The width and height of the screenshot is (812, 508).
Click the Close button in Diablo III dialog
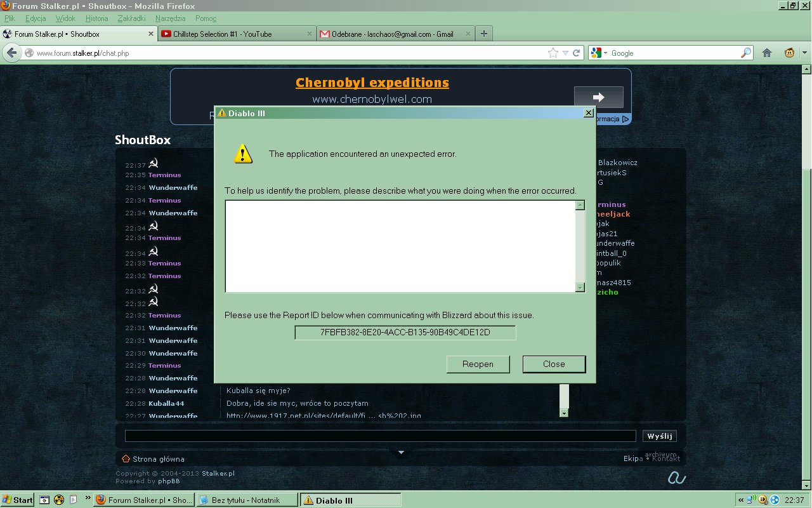554,364
